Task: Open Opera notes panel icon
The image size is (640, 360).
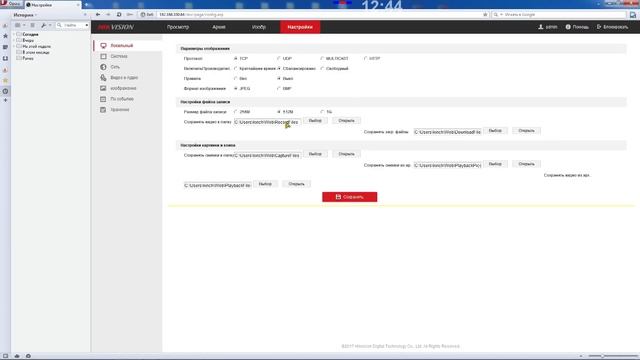Action: 5,47
